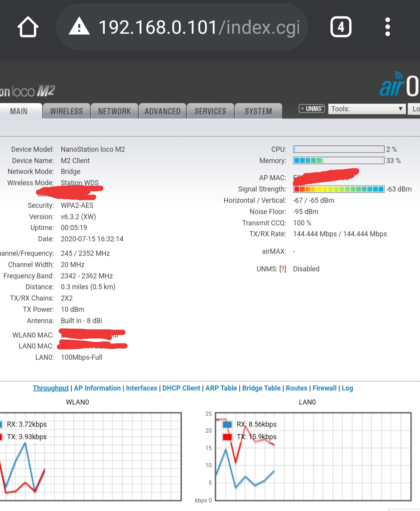
Task: Click the Network Mode value Bridge
Action: [70, 171]
